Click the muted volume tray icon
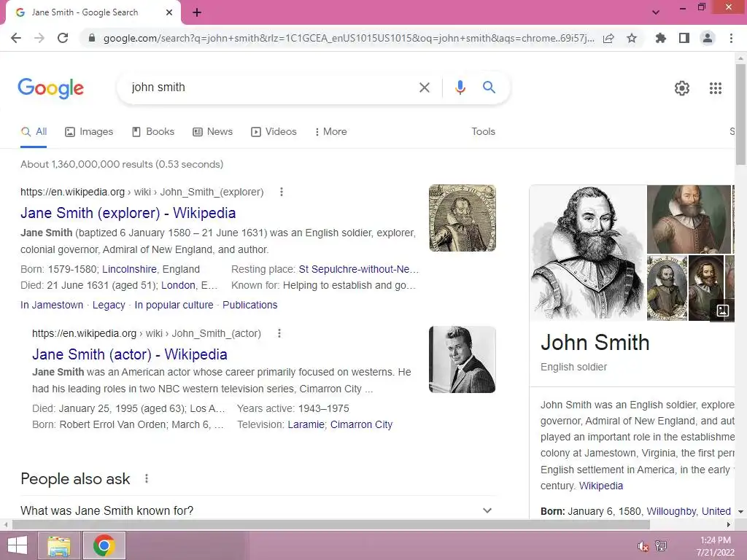Image resolution: width=747 pixels, height=560 pixels. click(x=643, y=546)
